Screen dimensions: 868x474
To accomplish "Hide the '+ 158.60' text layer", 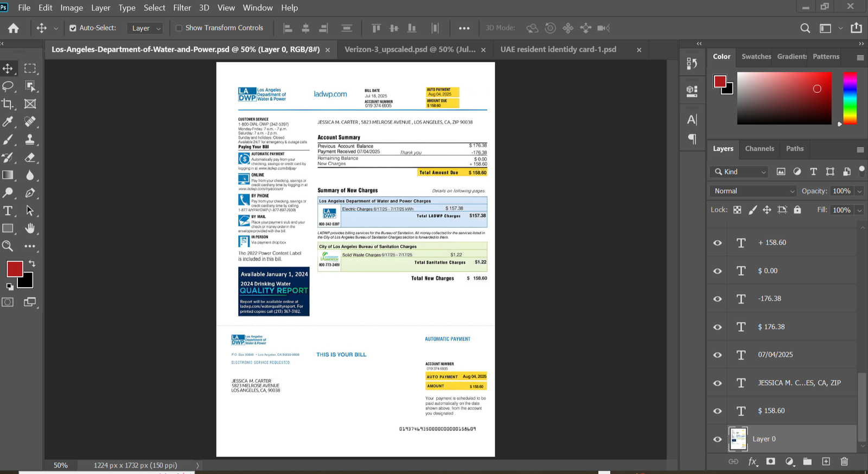I will coord(718,243).
